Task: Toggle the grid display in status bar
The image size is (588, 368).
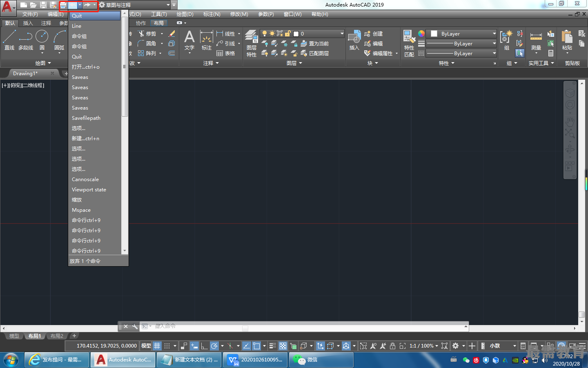Action: 157,346
